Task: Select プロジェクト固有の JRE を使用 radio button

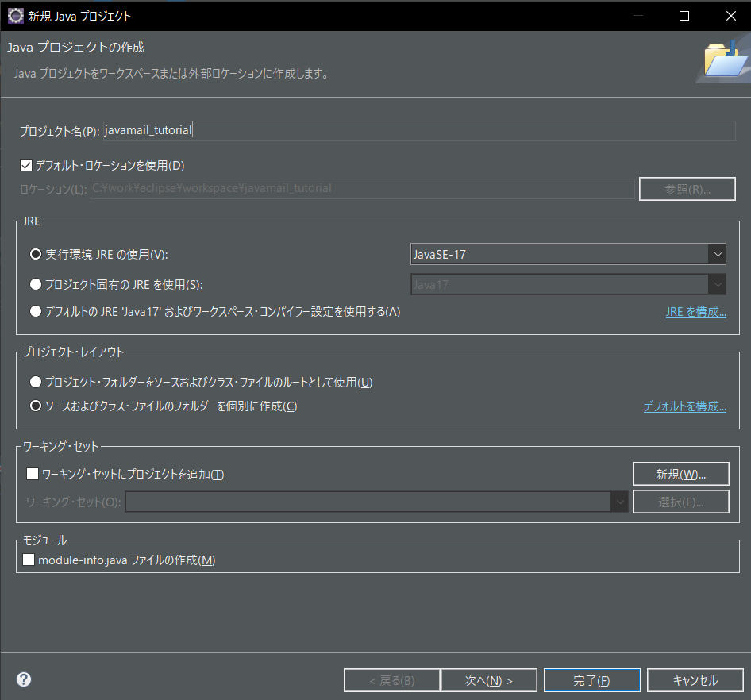Action: click(35, 283)
